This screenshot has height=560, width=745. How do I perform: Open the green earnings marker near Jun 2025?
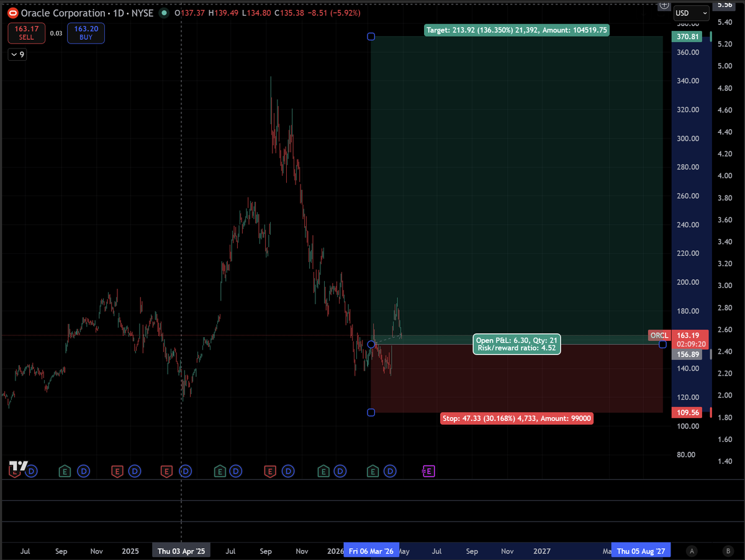click(x=220, y=471)
